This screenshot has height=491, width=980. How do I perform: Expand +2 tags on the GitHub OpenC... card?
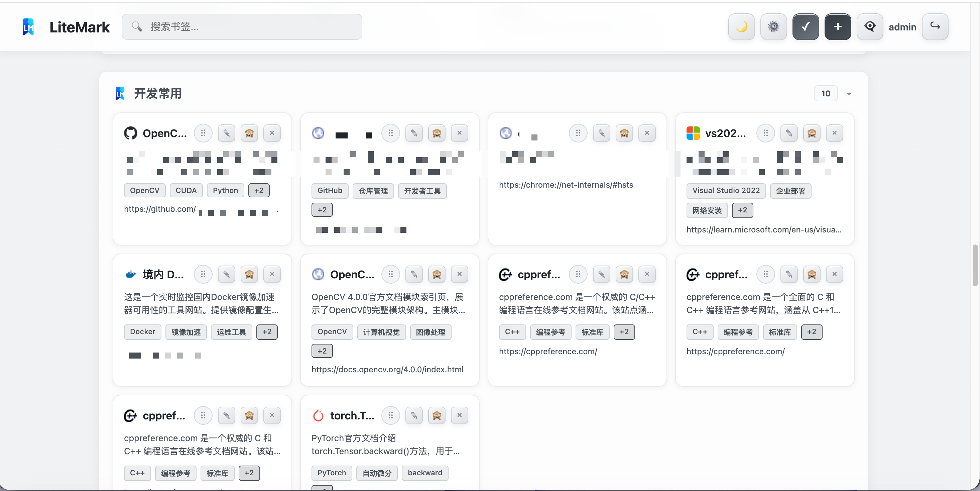pos(259,191)
